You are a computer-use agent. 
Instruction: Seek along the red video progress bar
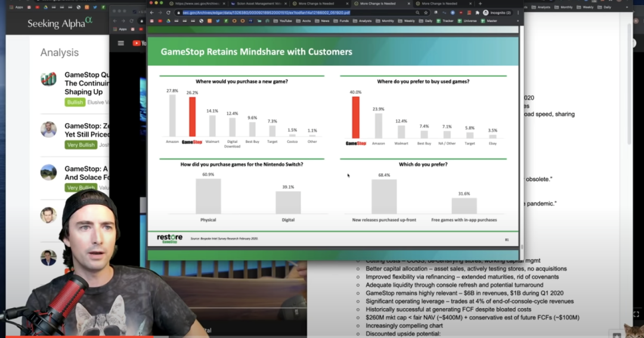coord(78,336)
